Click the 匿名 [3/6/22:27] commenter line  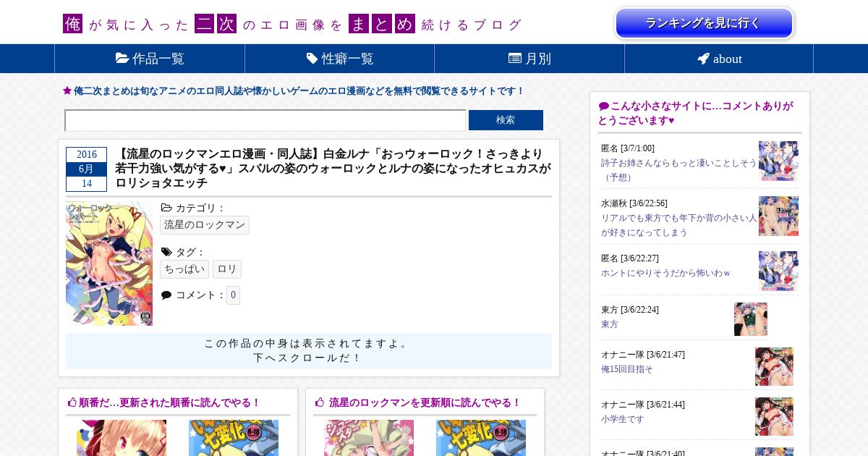point(630,258)
